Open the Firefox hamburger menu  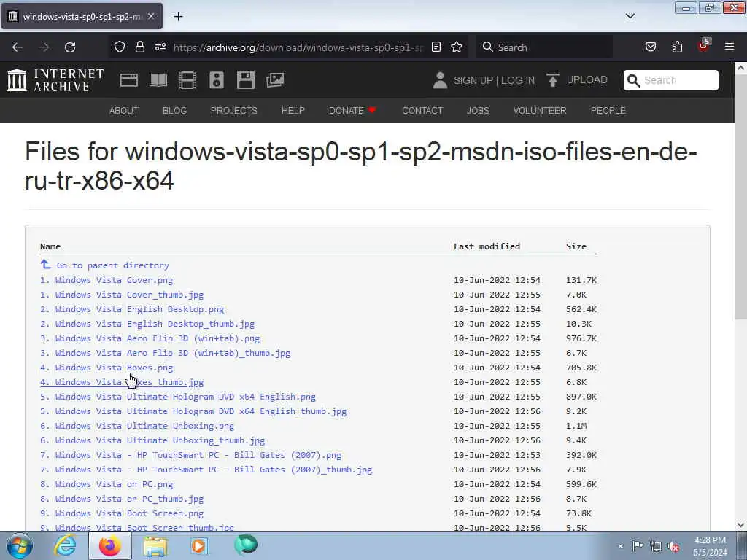(x=729, y=47)
